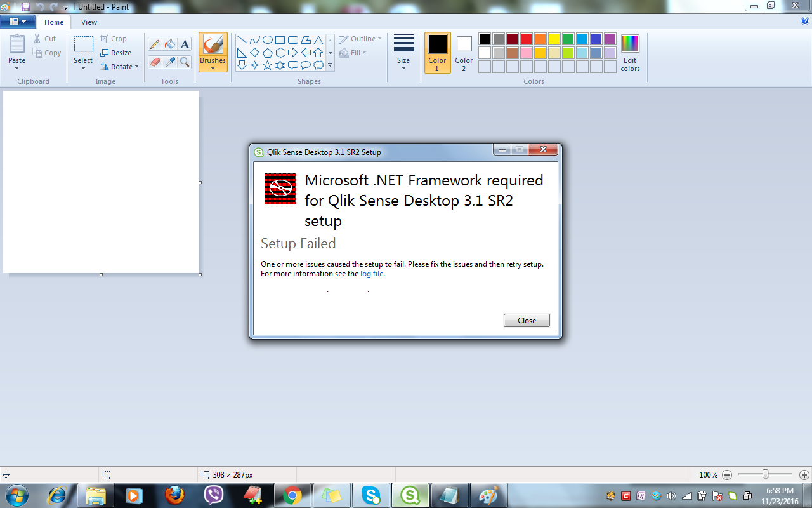Viewport: 812px width, 508px height.
Task: Pick the purple color swatch
Action: click(610, 39)
